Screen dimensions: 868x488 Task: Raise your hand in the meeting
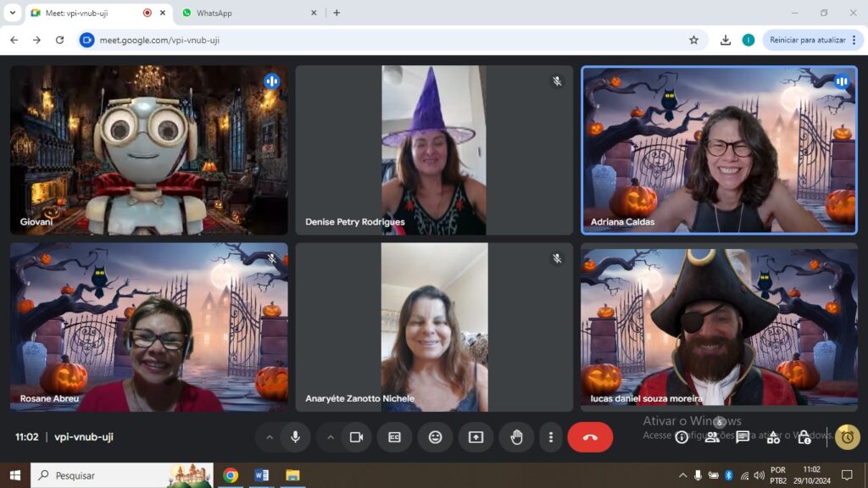pyautogui.click(x=516, y=437)
